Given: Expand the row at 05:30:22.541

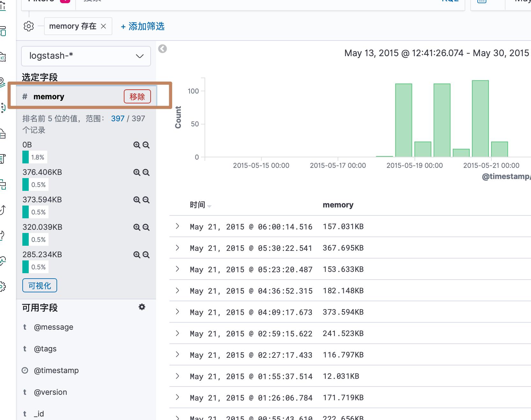Looking at the screenshot, I should coord(178,248).
